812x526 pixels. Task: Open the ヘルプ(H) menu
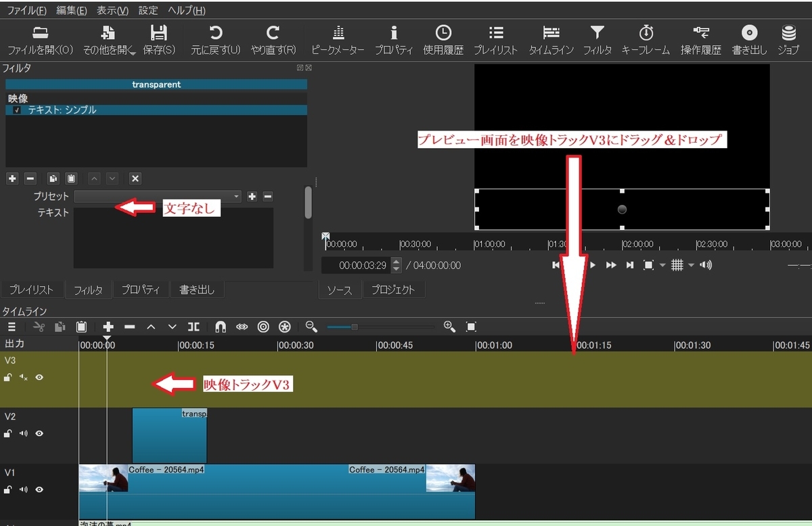point(187,10)
